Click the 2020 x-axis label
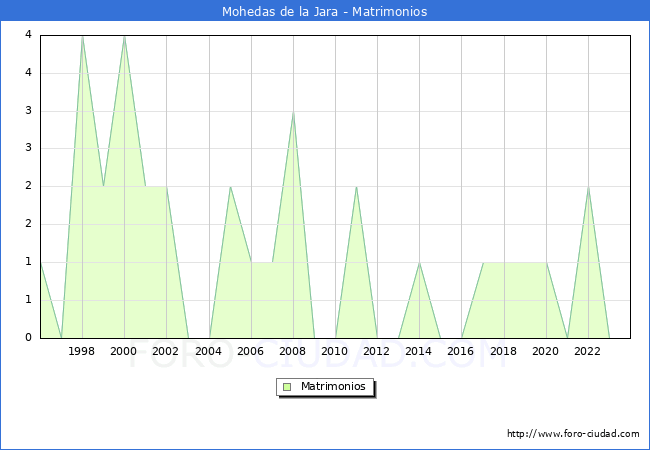Viewport: 650px width, 450px height. (546, 351)
